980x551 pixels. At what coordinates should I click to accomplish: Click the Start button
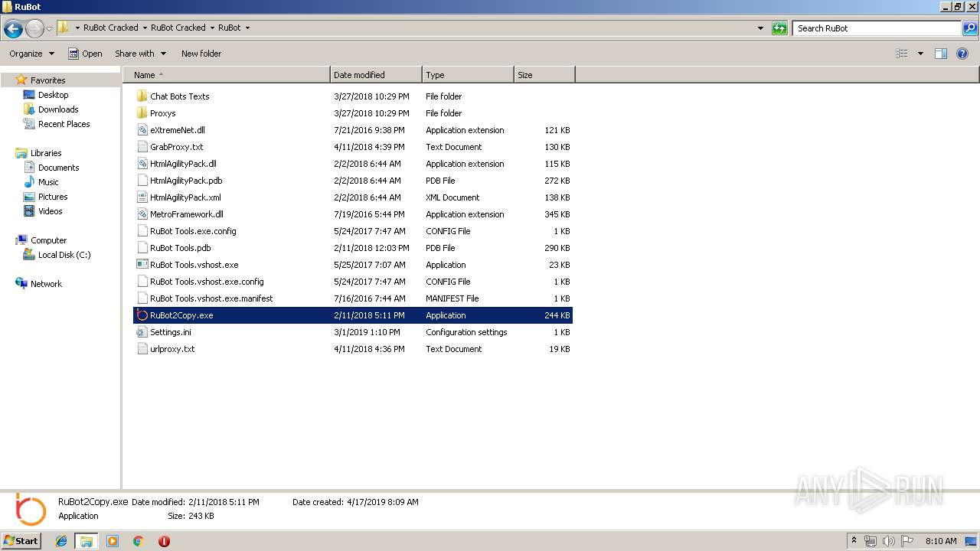21,540
